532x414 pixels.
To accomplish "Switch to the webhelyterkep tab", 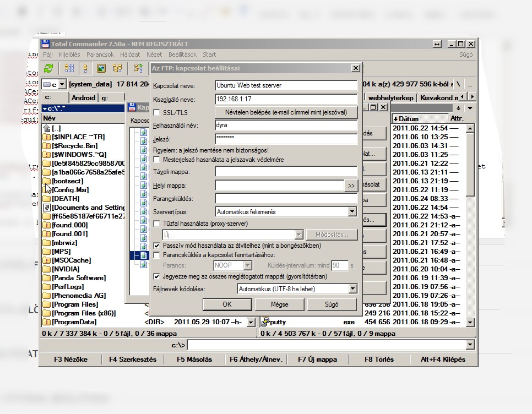I will coord(390,97).
